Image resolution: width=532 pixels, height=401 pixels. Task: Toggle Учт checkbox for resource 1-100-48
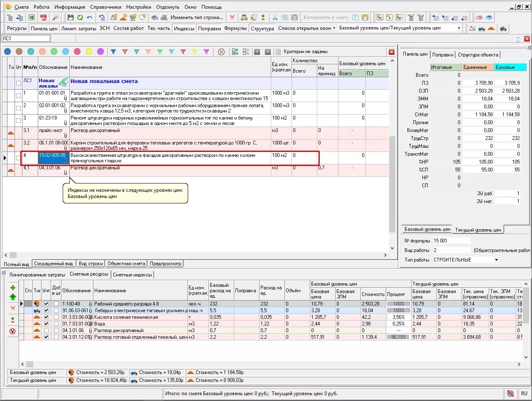(x=46, y=304)
